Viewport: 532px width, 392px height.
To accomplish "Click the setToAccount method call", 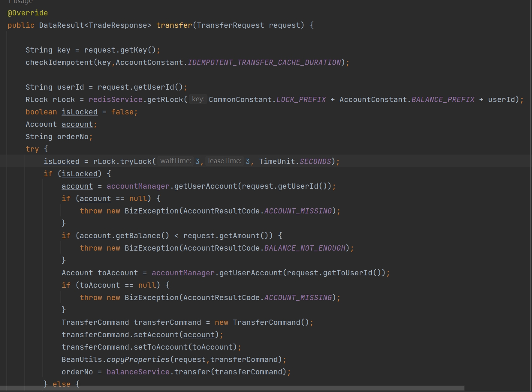I will [161, 347].
